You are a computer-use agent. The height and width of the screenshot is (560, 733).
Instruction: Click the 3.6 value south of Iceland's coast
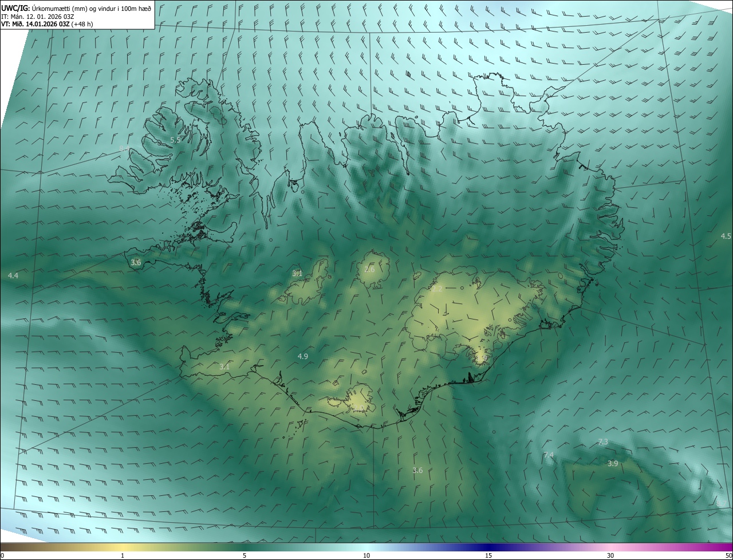point(417,470)
